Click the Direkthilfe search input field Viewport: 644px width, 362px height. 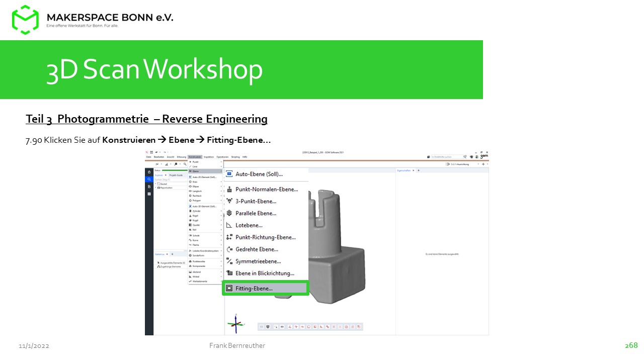click(x=445, y=157)
